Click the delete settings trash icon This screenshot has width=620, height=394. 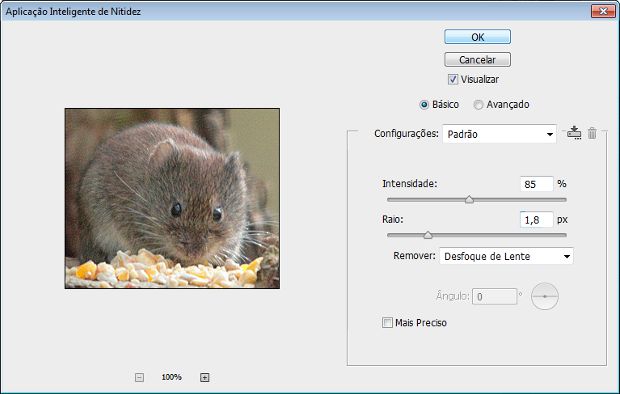[x=592, y=133]
